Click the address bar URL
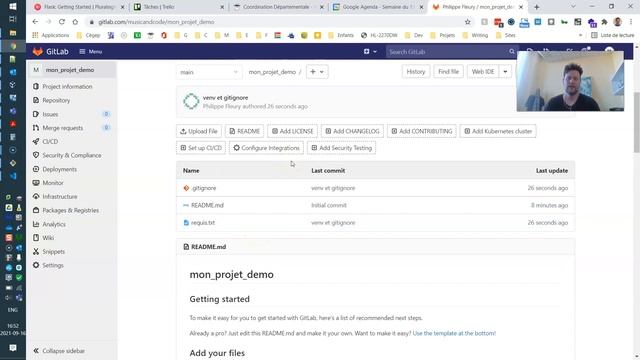This screenshot has width=640, height=360. pyautogui.click(x=156, y=22)
